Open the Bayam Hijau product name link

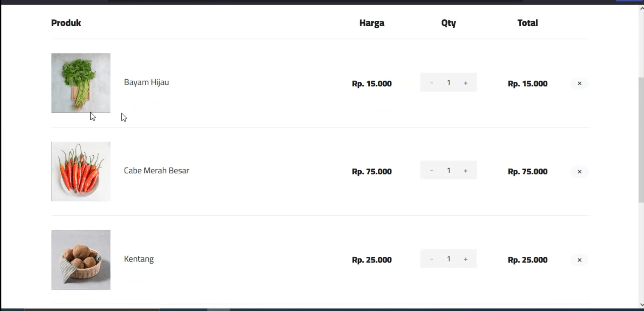point(146,83)
